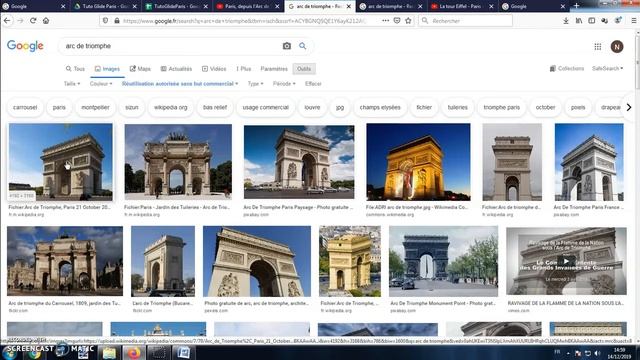Open the Google account avatar N
This screenshot has width=640, height=360.
617,47
